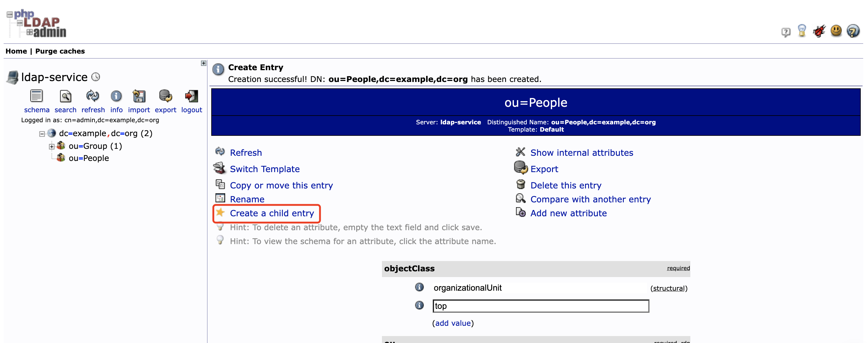868x343 pixels.
Task: Click the server info icon
Action: 116,96
